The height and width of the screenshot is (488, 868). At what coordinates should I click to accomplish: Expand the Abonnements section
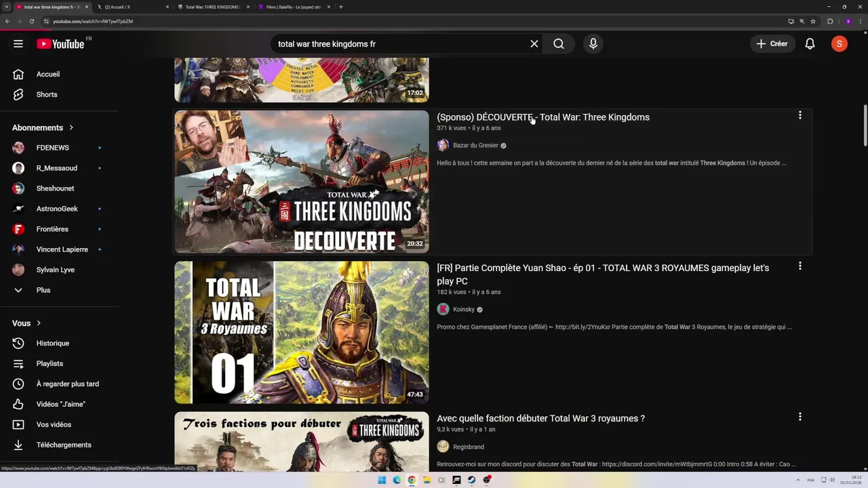[43, 127]
